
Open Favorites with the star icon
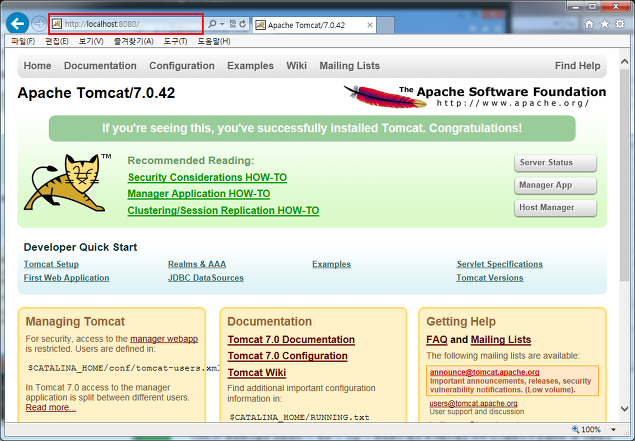tap(604, 24)
